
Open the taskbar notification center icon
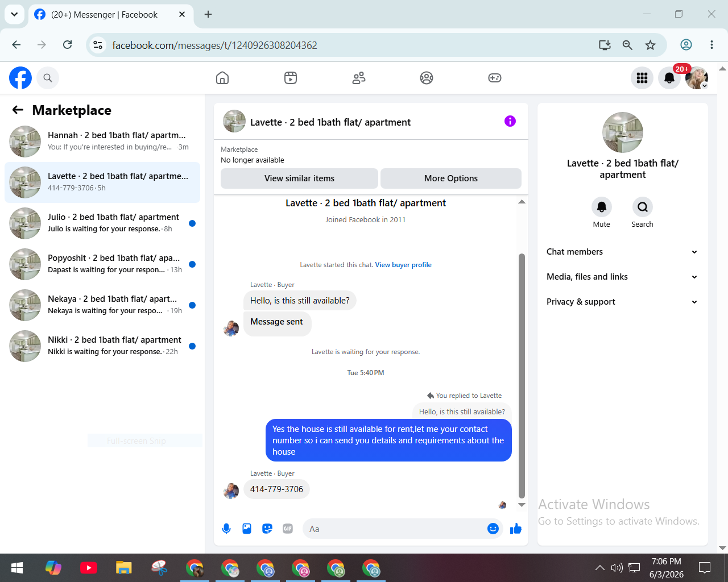pos(705,568)
